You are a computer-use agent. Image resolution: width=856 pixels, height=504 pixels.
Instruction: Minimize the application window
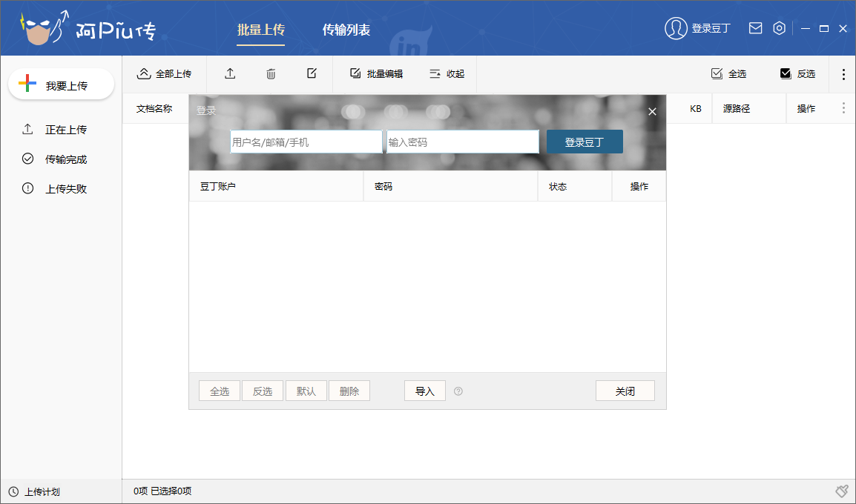click(x=806, y=28)
